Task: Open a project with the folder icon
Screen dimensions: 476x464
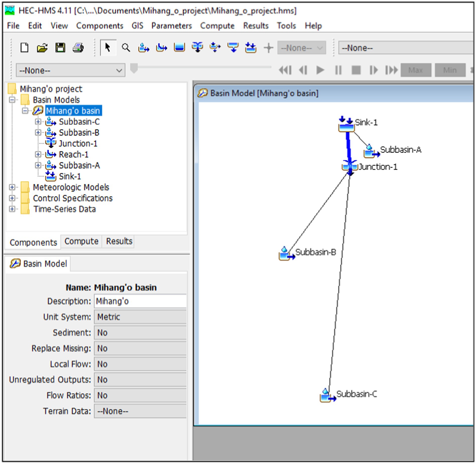Action: pos(42,48)
